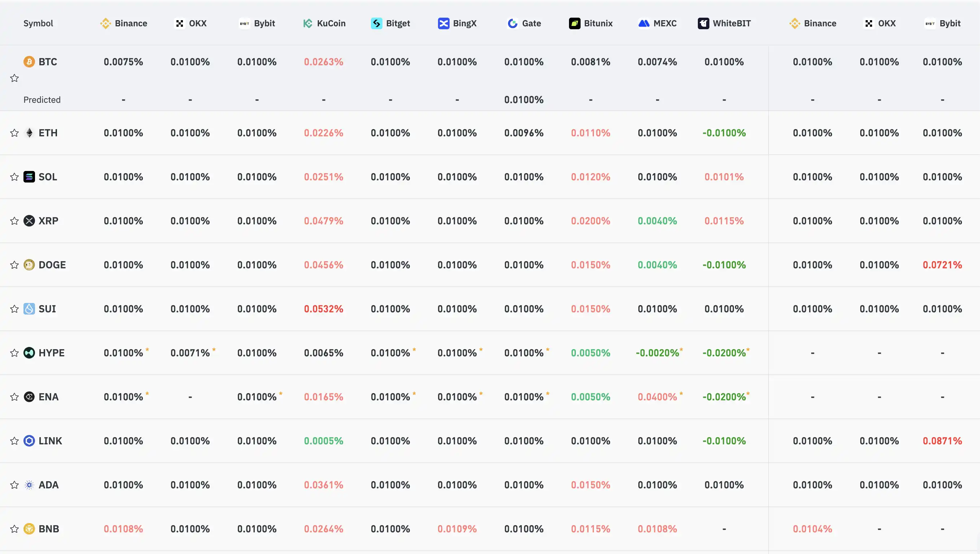Sort by the Symbol column header

(38, 23)
